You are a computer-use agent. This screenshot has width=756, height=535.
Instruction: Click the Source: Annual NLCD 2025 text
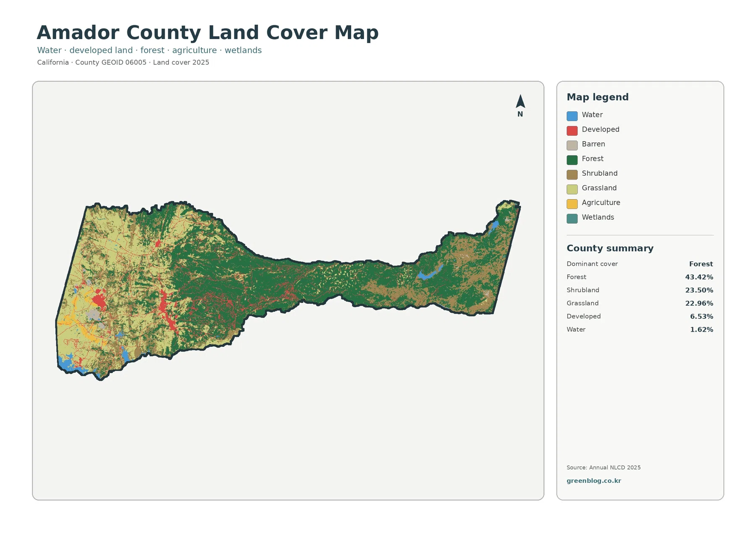tap(604, 468)
